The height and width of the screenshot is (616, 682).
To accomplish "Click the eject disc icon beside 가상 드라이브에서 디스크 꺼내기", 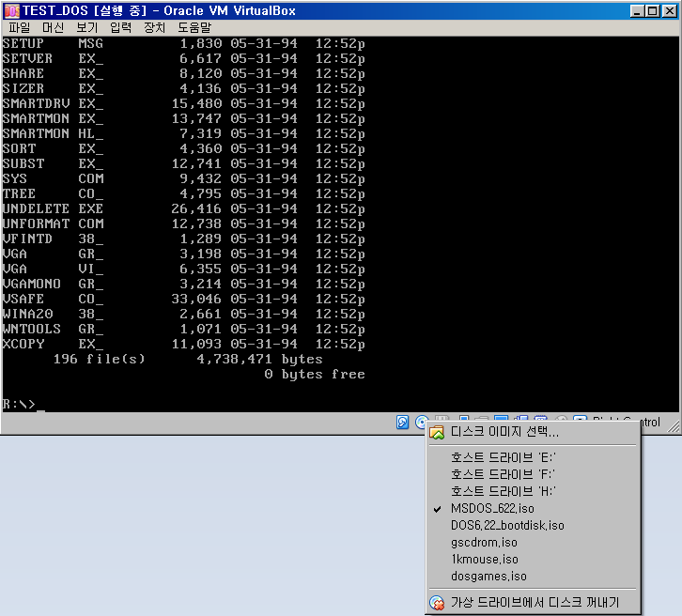I will [437, 603].
